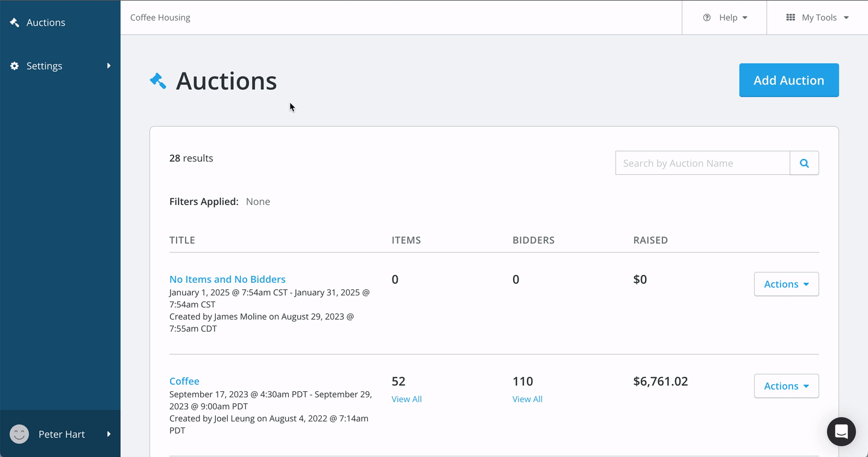Click the Help question mark icon
The width and height of the screenshot is (868, 457).
pos(706,17)
